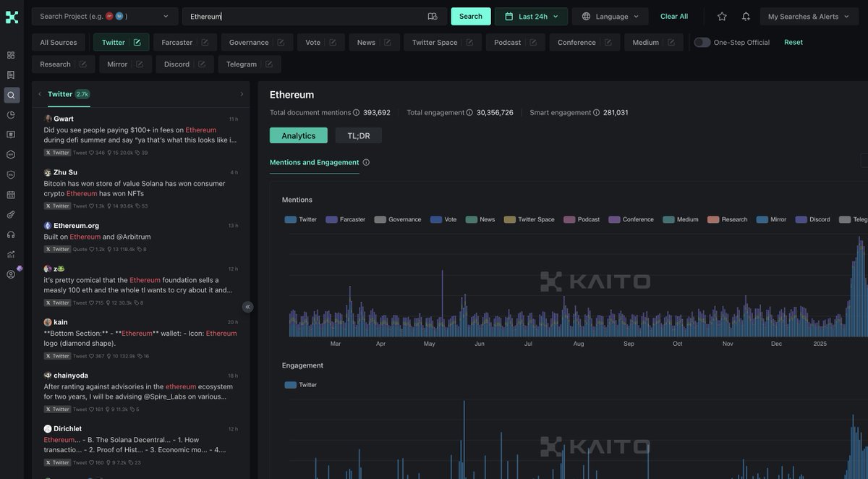The width and height of the screenshot is (868, 479).
Task: Edit the Telegram source filter icon
Action: tap(269, 64)
